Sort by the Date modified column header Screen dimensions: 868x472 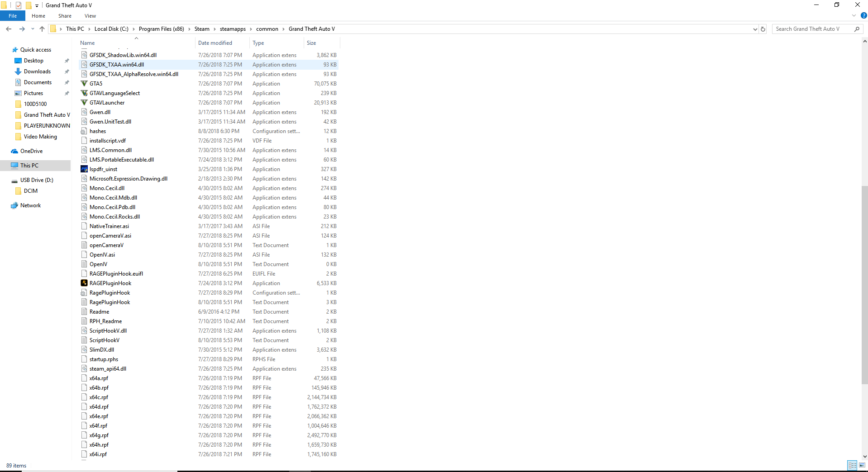point(222,43)
